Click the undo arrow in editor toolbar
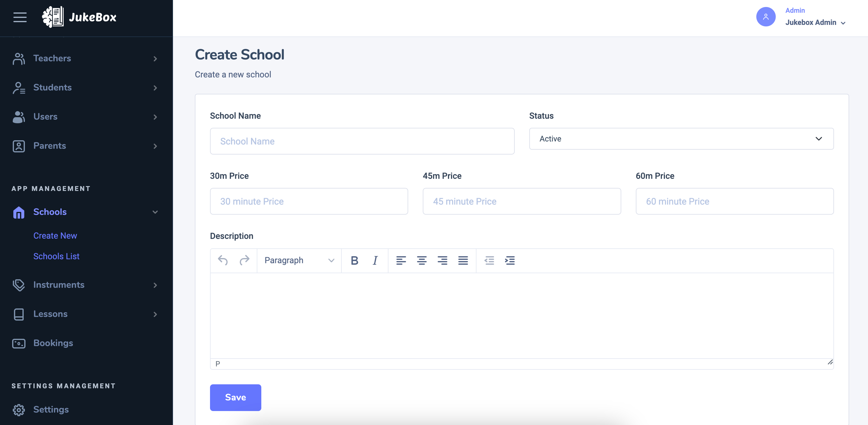Image resolution: width=868 pixels, height=425 pixels. (x=223, y=260)
